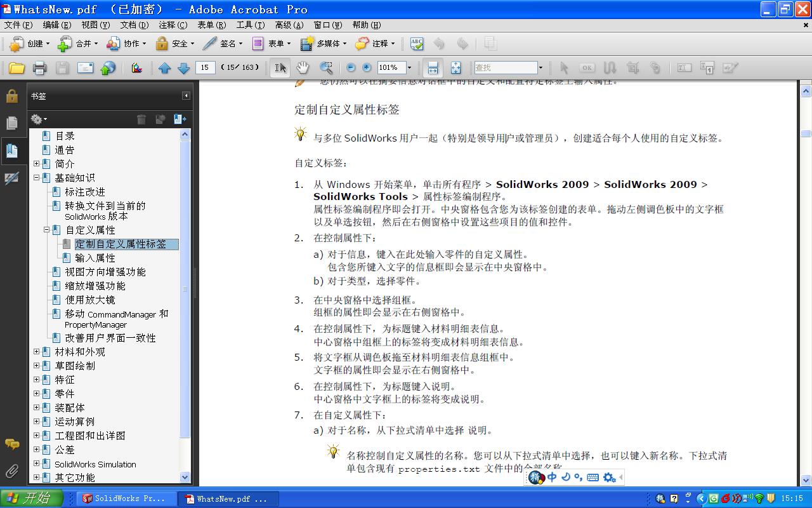Click the 开始 Start button
The width and height of the screenshot is (812, 508).
point(31,498)
